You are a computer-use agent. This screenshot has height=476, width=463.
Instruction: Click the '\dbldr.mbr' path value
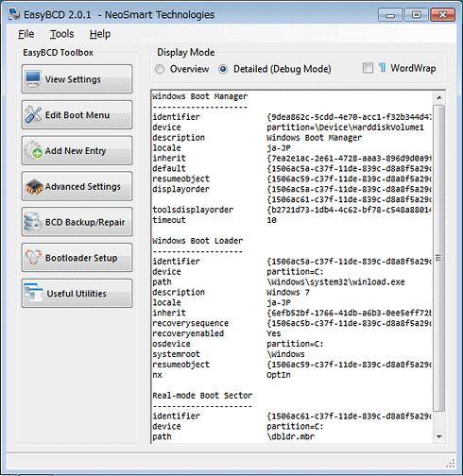click(x=290, y=436)
